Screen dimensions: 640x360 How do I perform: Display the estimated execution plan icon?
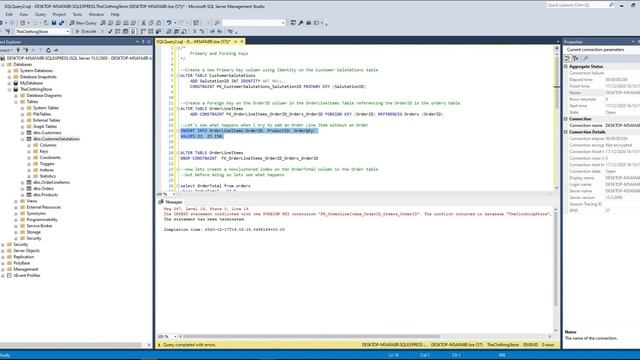click(x=118, y=31)
